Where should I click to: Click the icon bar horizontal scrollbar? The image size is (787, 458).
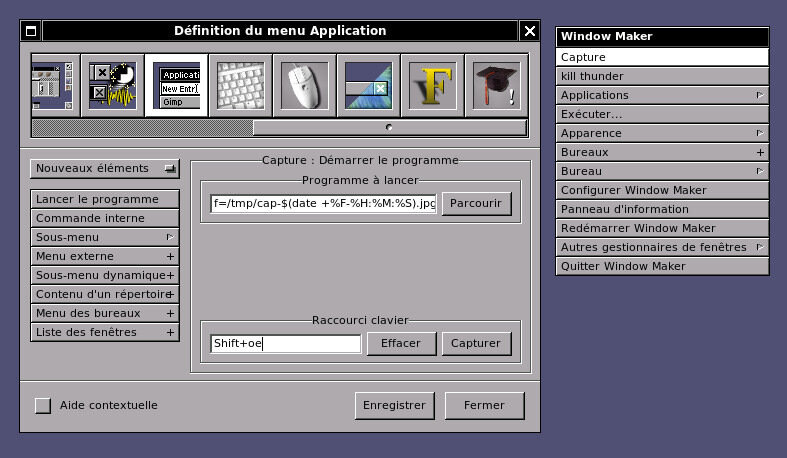pos(389,128)
